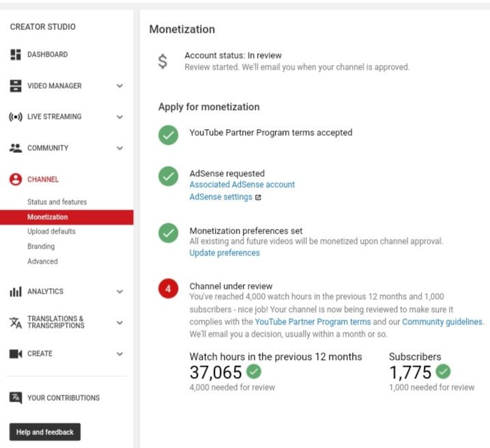Screen dimensions: 490x448
Task: Click the Dashboard grid icon
Action: point(16,55)
